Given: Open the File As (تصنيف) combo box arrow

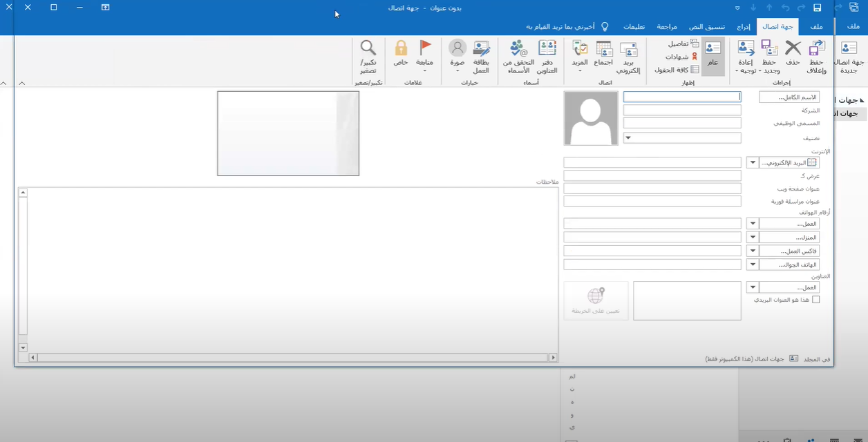Looking at the screenshot, I should point(628,137).
